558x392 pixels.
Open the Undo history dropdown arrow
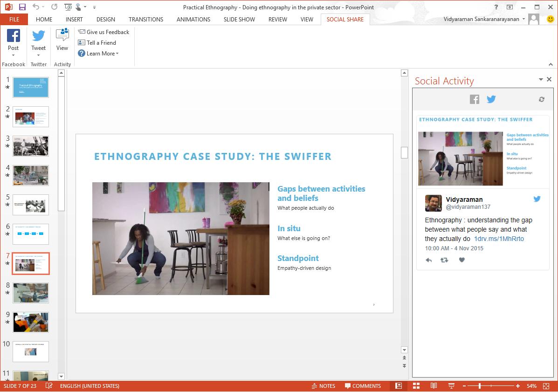pos(43,7)
